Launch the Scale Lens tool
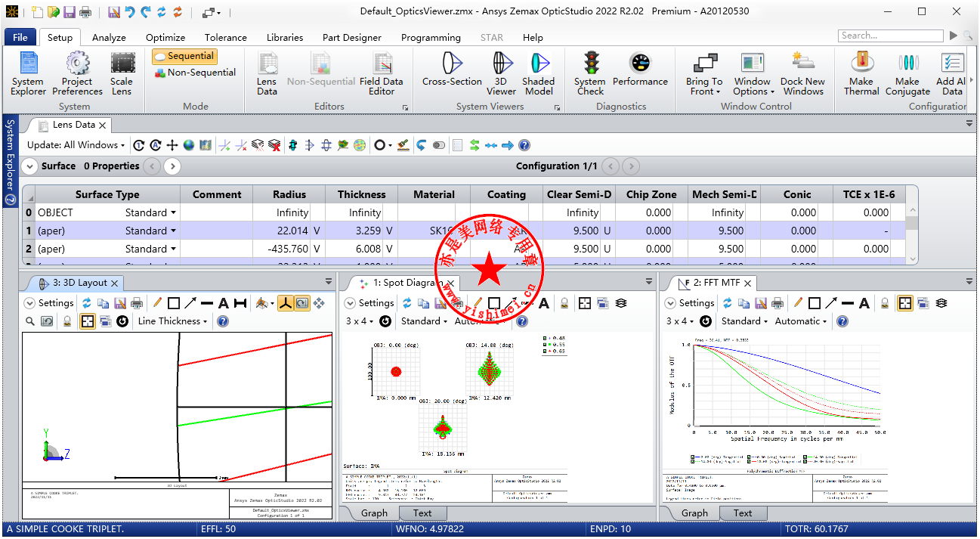Viewport: 980px width, 539px height. tap(122, 74)
